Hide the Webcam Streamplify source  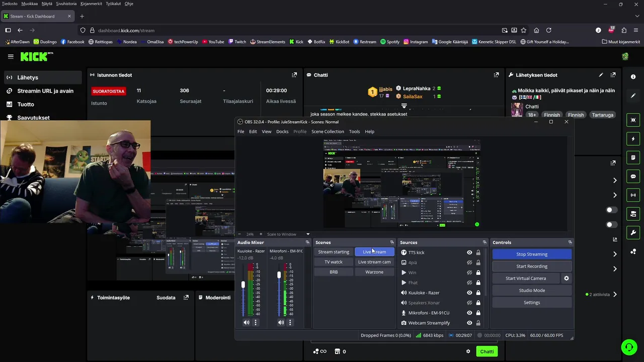pyautogui.click(x=469, y=323)
